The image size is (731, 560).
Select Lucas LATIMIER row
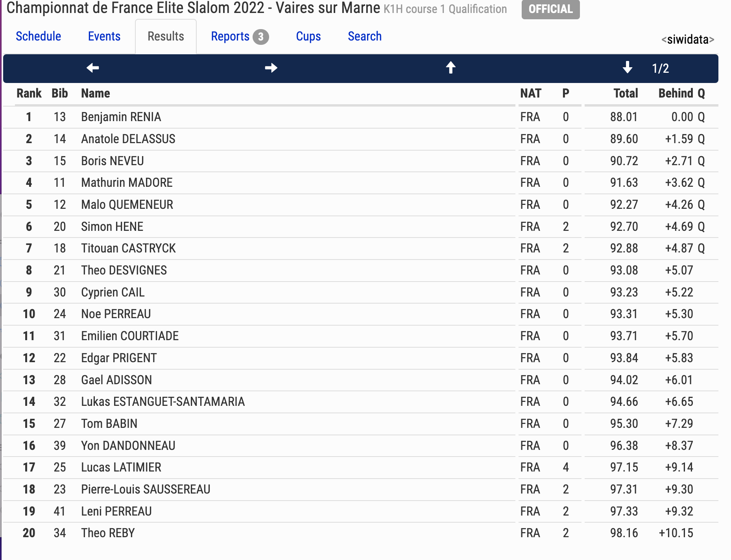click(361, 468)
